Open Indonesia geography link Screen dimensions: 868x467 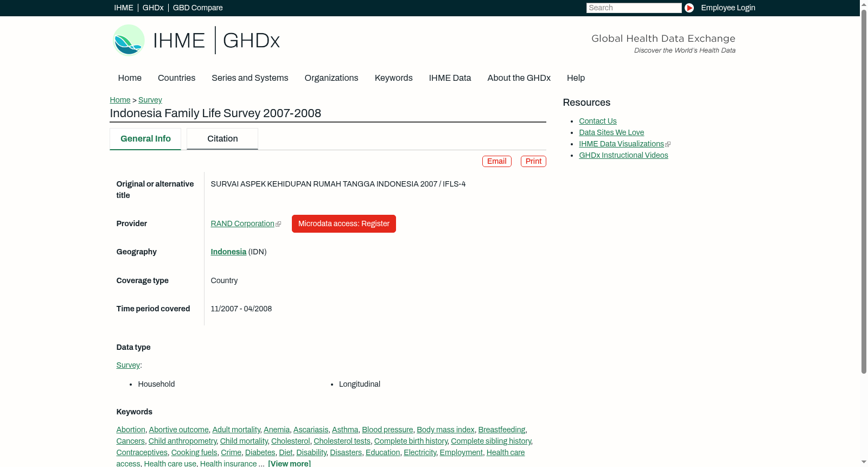pyautogui.click(x=228, y=252)
